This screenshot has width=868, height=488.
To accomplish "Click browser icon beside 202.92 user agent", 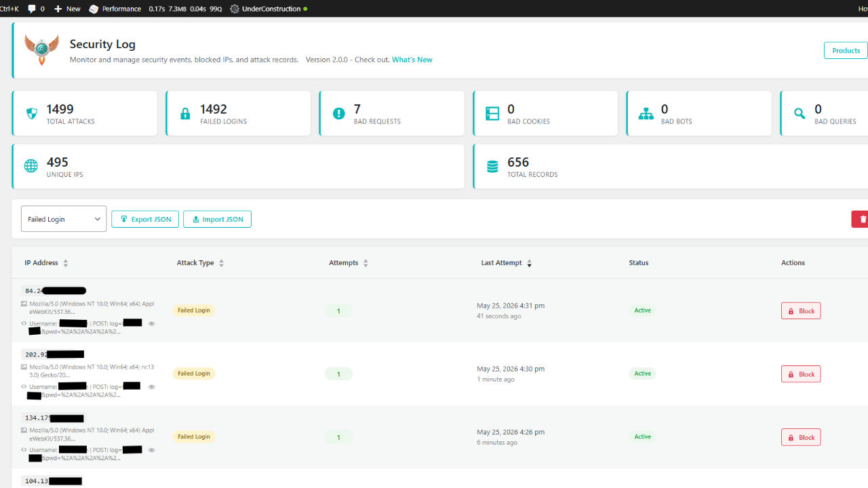I will (24, 367).
